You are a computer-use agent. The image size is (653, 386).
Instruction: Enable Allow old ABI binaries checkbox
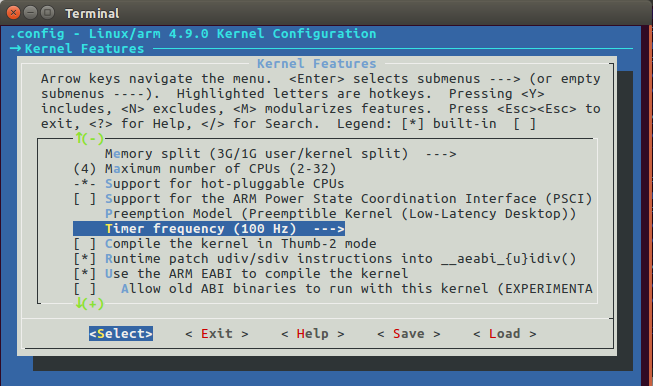(85, 289)
